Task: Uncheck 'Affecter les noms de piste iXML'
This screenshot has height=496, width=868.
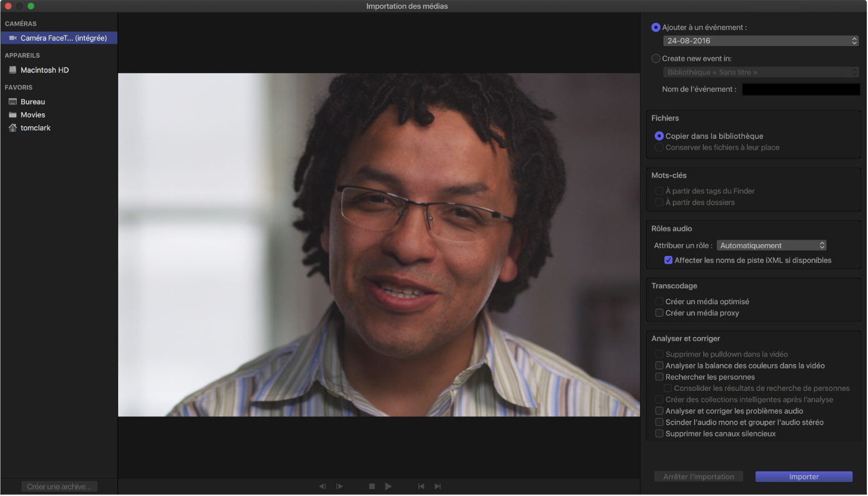Action: point(668,260)
